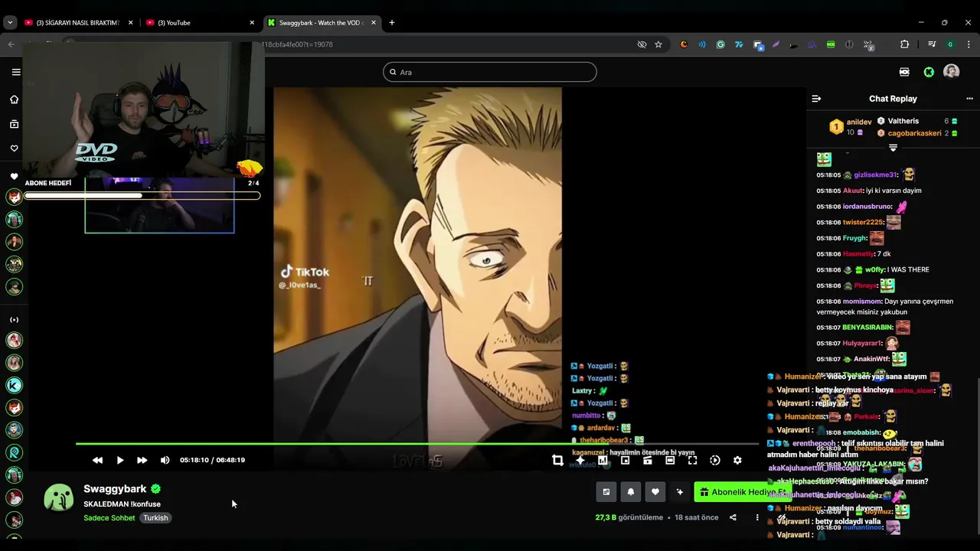Viewport: 980px width, 551px height.
Task: Open the browser Extensions puzzle icon
Action: [x=904, y=44]
